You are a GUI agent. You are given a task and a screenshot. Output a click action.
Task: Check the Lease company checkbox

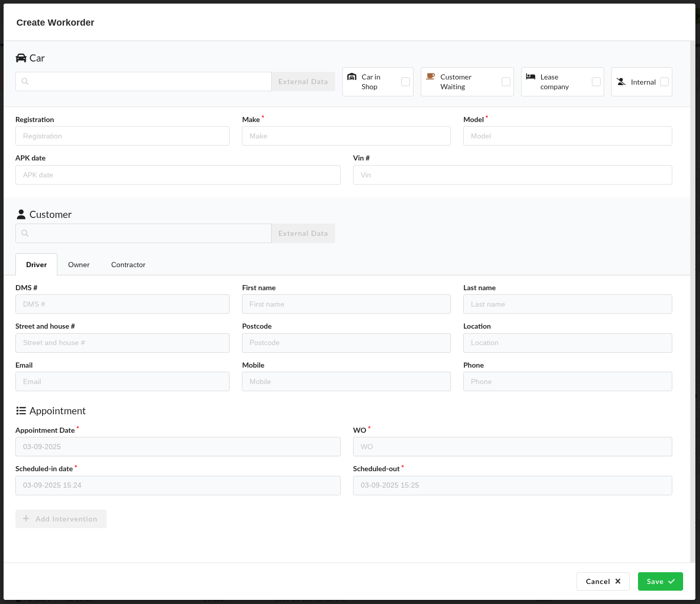point(596,82)
